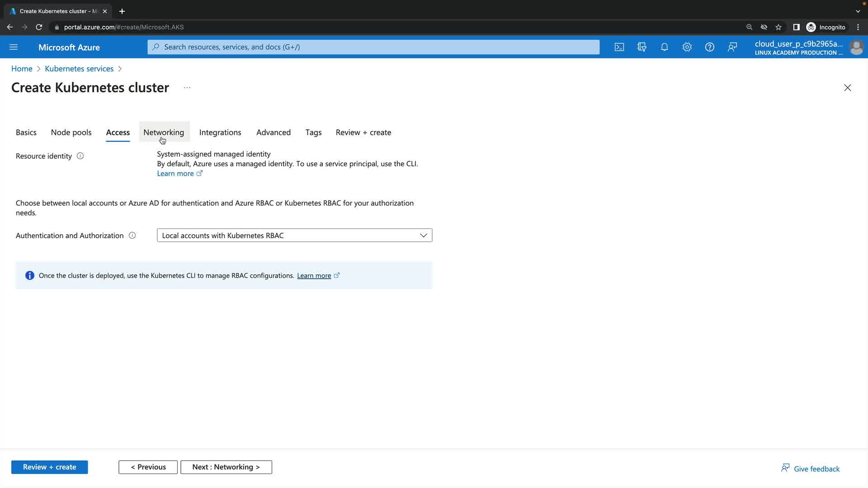
Task: Focus the Azure resources search box
Action: tap(373, 47)
